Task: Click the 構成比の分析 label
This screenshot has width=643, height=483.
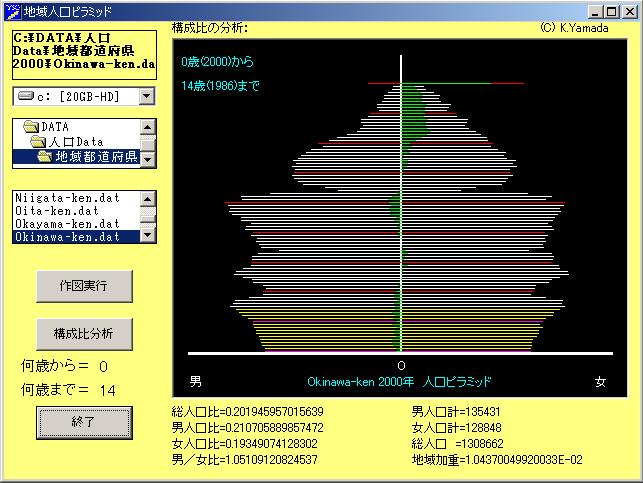Action: coord(210,28)
